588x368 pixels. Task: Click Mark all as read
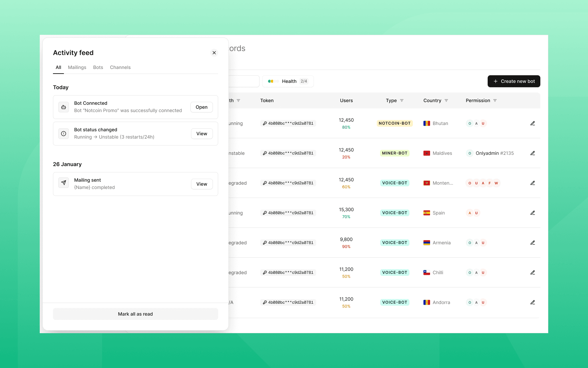coord(135,314)
